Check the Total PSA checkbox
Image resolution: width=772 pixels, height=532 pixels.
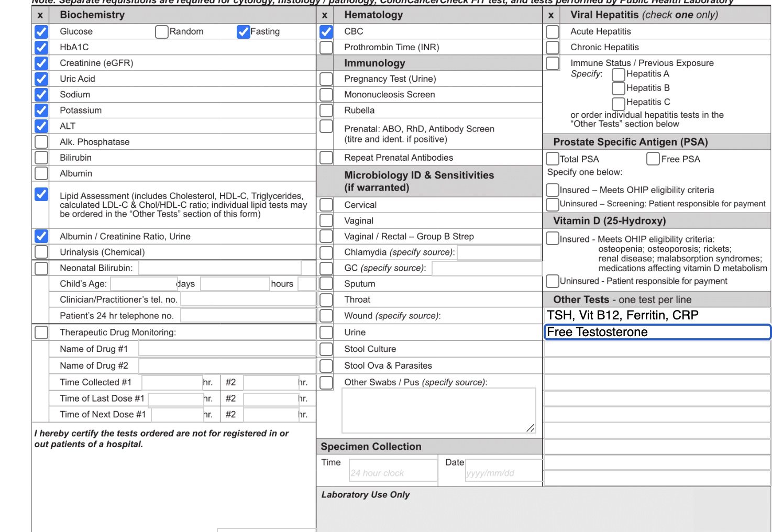(553, 159)
